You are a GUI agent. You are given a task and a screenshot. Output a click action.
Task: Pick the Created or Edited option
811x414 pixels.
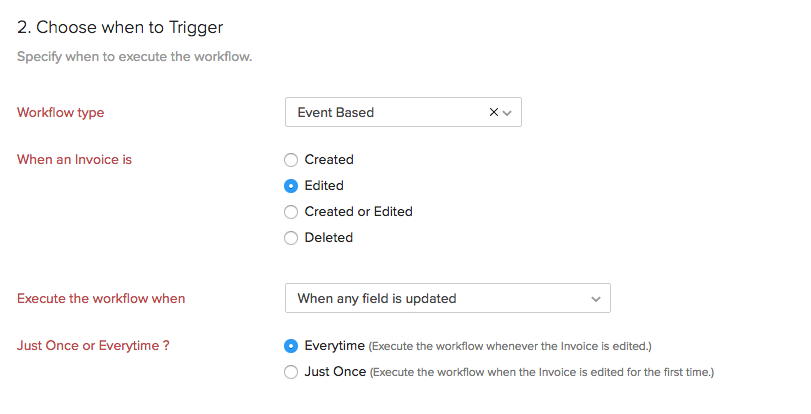click(291, 212)
